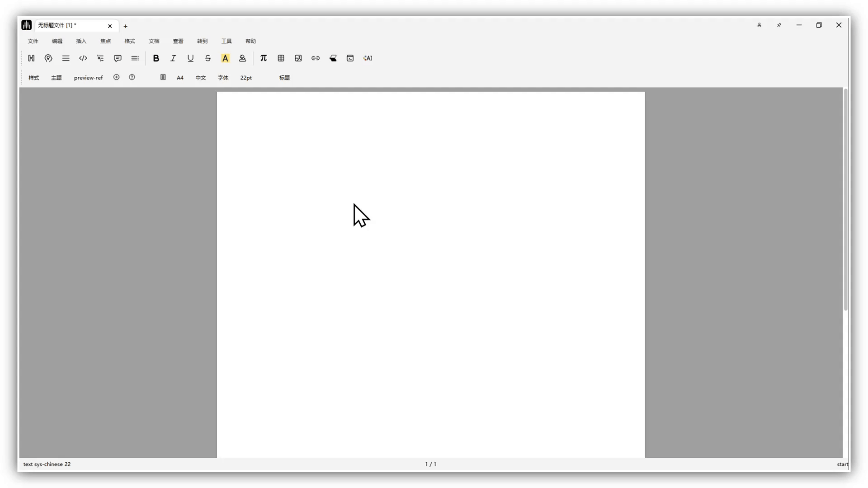The height and width of the screenshot is (488, 868).
Task: Open the 插入 menu
Action: tap(81, 41)
